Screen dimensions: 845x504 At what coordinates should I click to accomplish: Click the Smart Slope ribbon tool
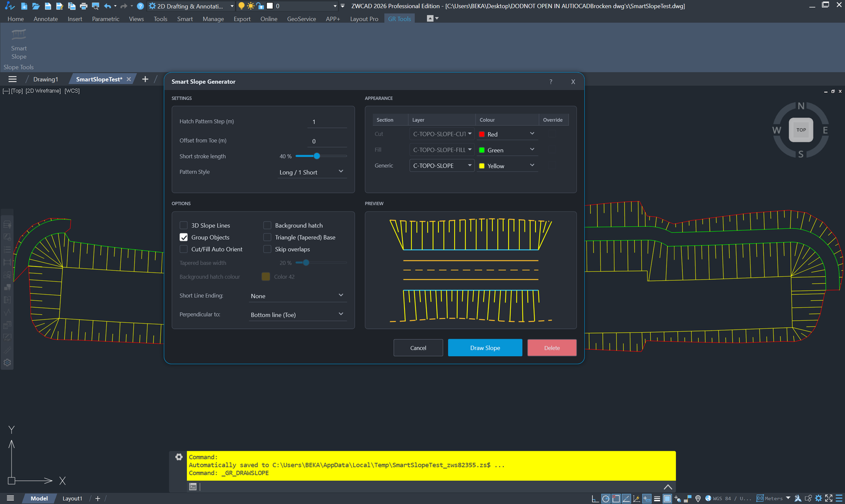pos(19,44)
